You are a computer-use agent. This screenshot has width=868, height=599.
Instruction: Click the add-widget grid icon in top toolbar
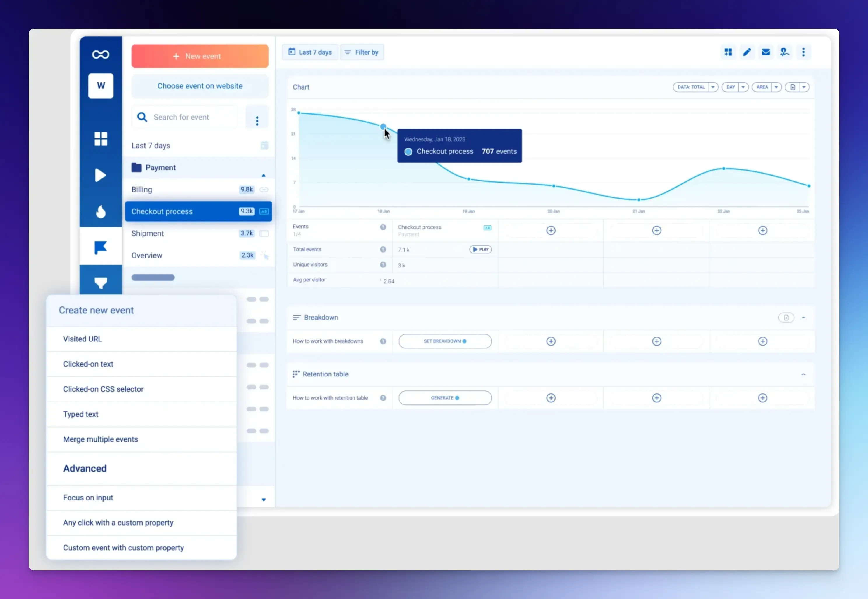pos(728,52)
